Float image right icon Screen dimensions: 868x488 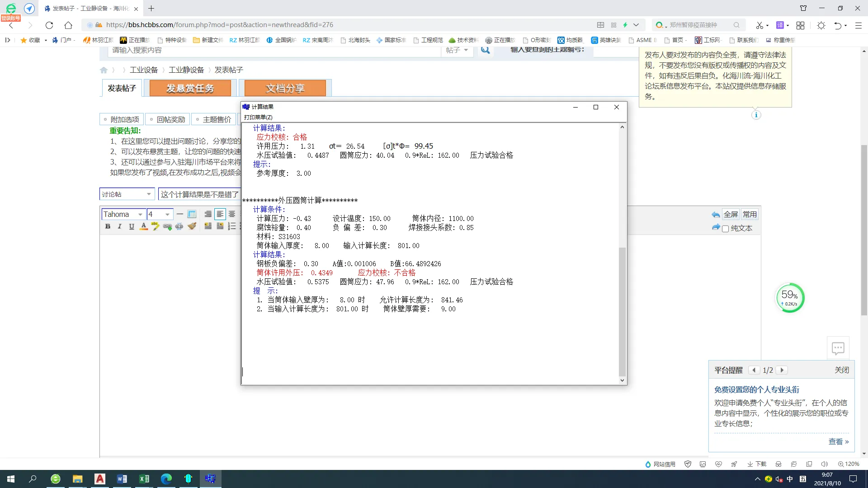pyautogui.click(x=220, y=226)
